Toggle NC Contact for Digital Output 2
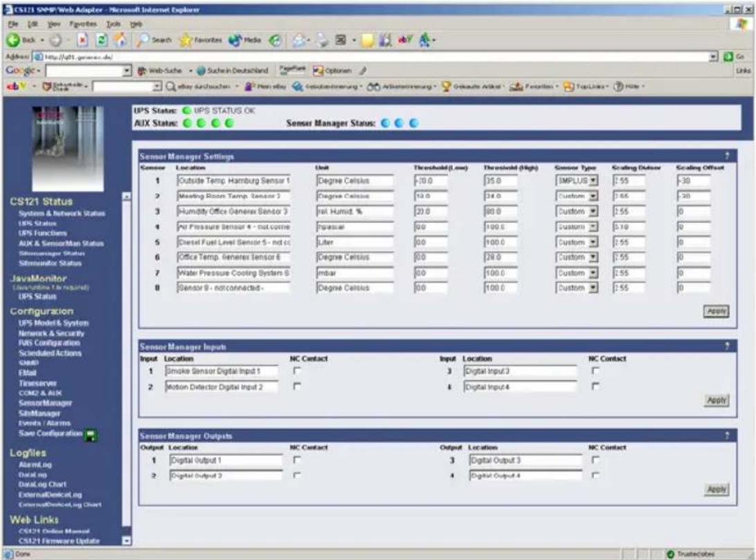This screenshot has height=560, width=756. point(297,475)
